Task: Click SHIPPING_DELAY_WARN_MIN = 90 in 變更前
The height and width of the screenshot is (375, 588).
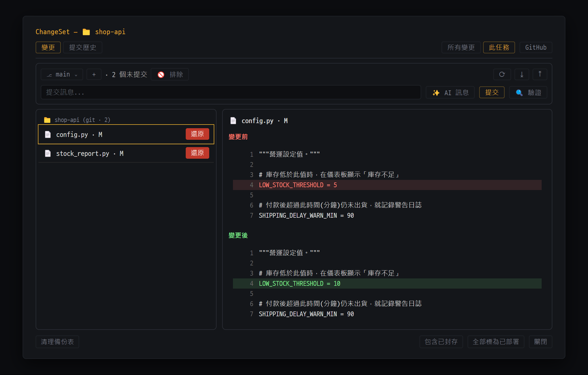Action: point(306,215)
